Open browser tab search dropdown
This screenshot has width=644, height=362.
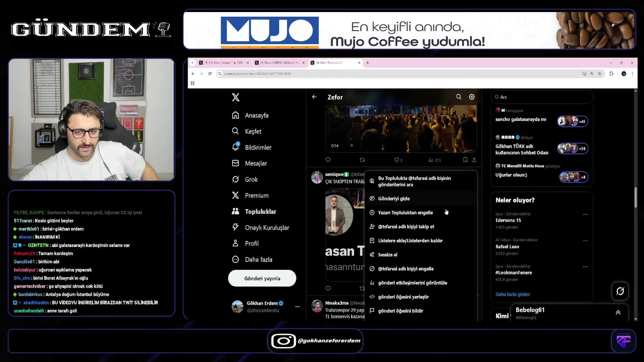pyautogui.click(x=193, y=63)
